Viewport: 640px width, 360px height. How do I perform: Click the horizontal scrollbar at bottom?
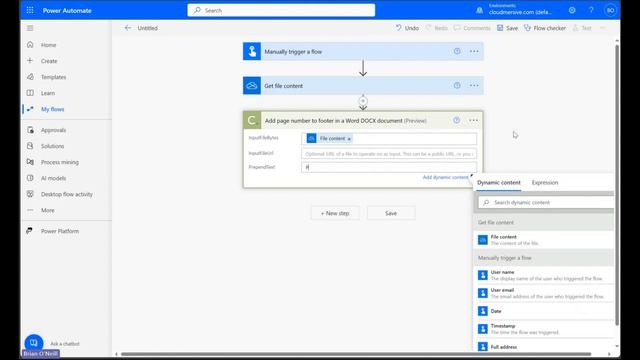[356, 354]
